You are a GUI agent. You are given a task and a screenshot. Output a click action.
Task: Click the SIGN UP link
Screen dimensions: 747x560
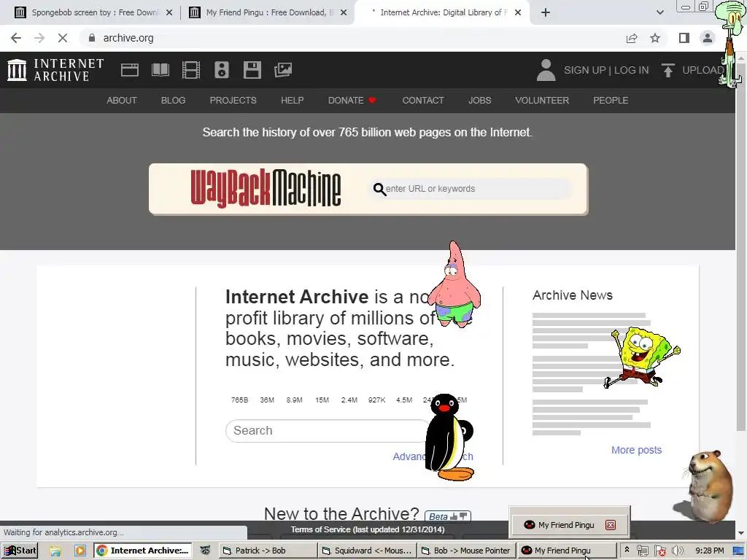tap(584, 70)
